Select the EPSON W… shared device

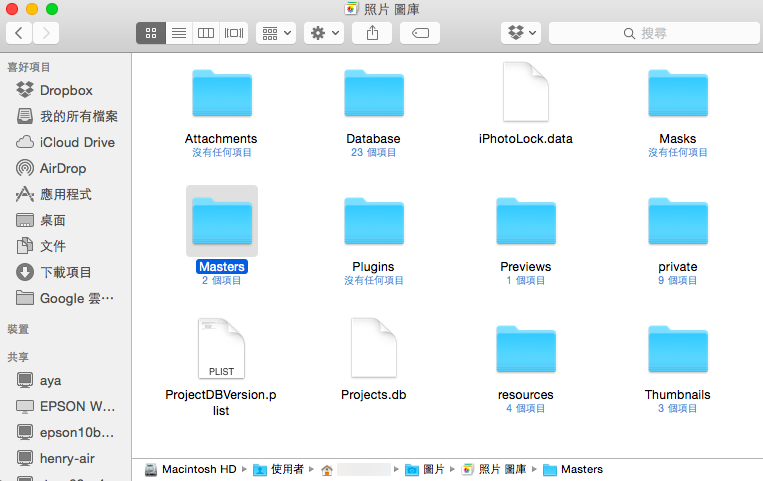pos(66,406)
